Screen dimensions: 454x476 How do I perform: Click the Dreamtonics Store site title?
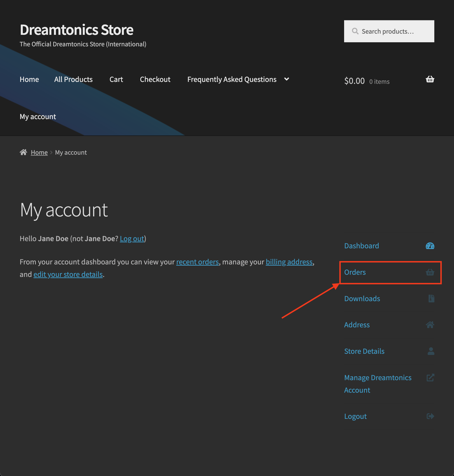pyautogui.click(x=77, y=30)
